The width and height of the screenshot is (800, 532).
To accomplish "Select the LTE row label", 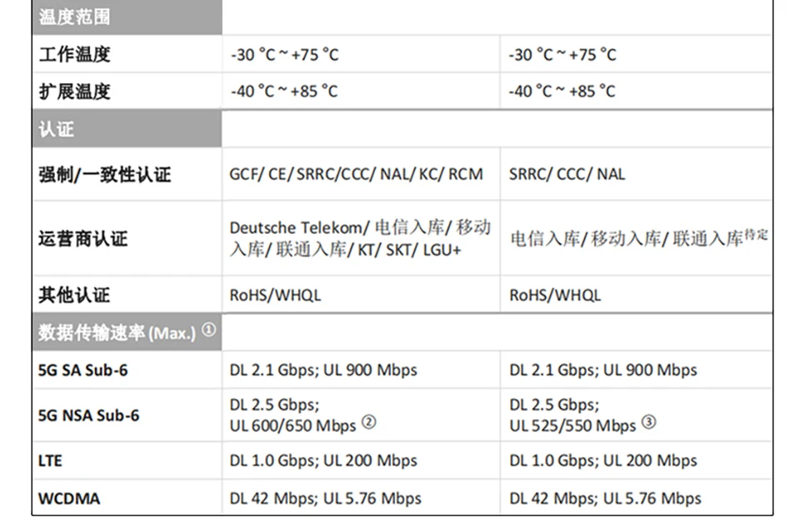I will (50, 460).
